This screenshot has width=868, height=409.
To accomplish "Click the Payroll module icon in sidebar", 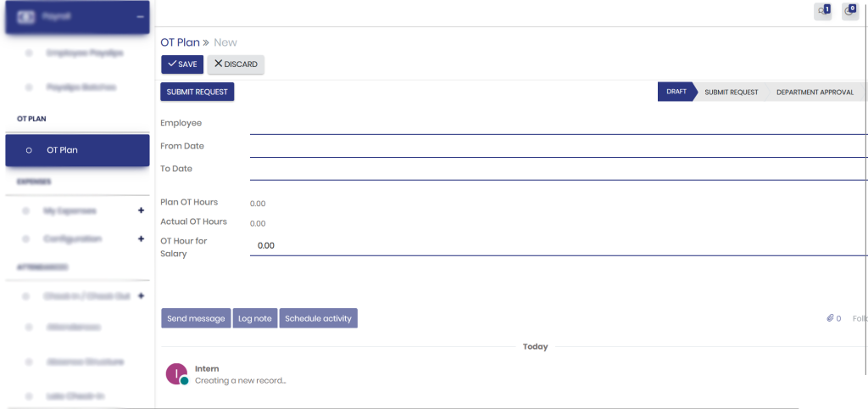I will tap(26, 17).
